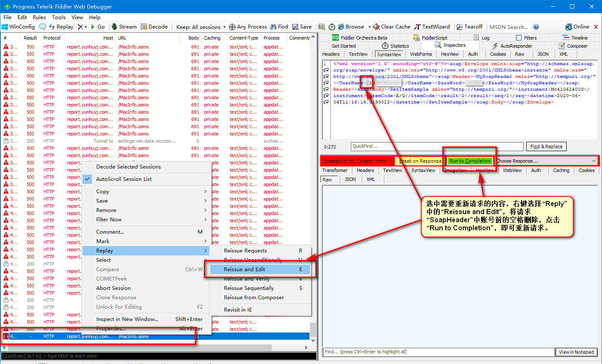Click the Browse toolbar button
This screenshot has height=364, width=602.
(351, 27)
